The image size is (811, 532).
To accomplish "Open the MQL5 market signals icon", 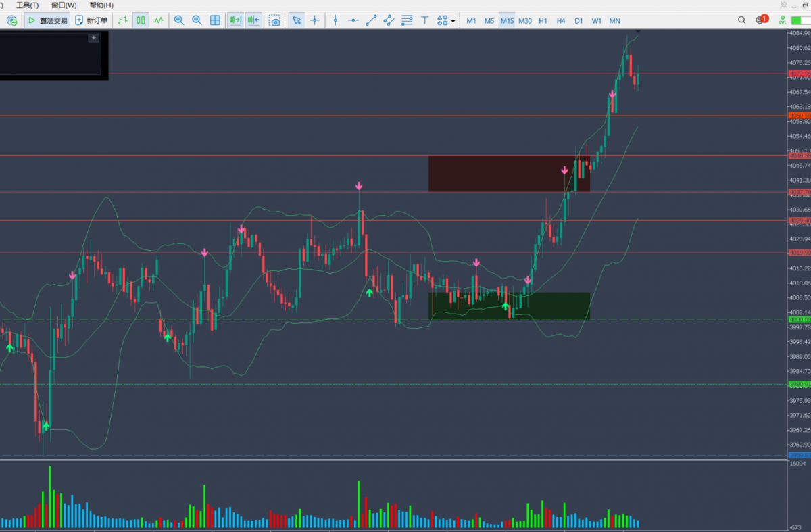I will pyautogui.click(x=11, y=20).
